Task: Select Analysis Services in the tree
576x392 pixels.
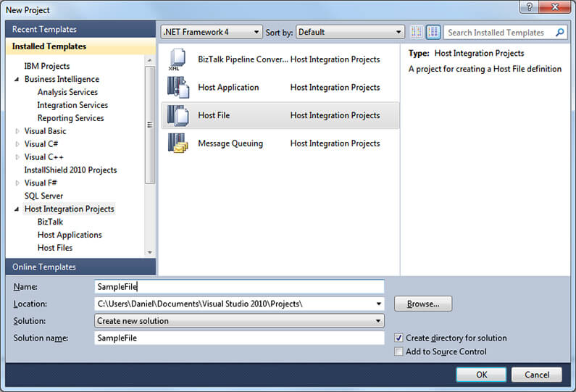Action: pos(67,92)
